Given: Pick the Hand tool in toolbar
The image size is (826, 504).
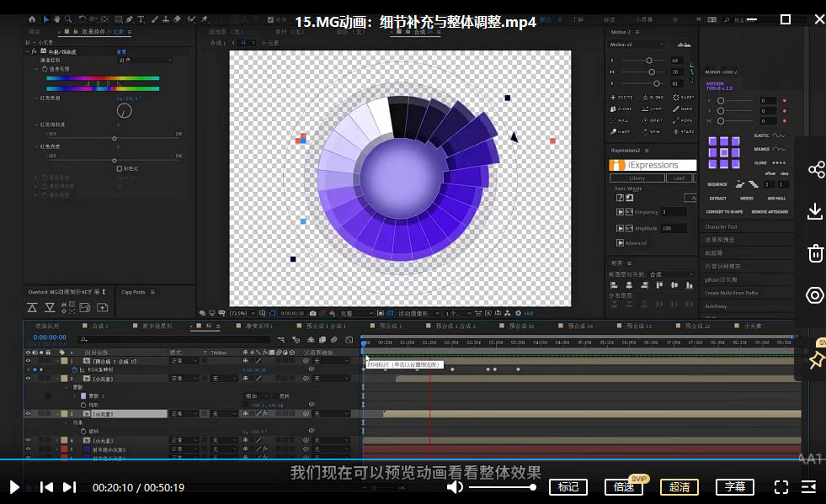Looking at the screenshot, I should coord(57,19).
